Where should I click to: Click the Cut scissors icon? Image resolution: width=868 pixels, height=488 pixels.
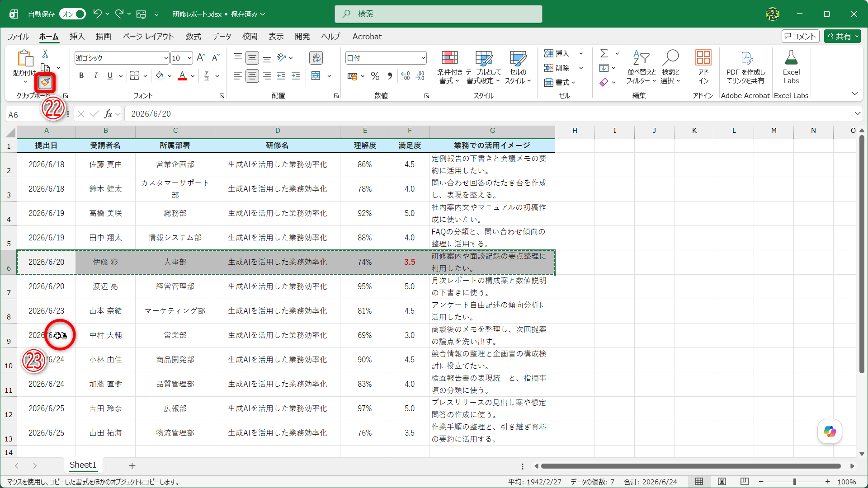pos(45,54)
